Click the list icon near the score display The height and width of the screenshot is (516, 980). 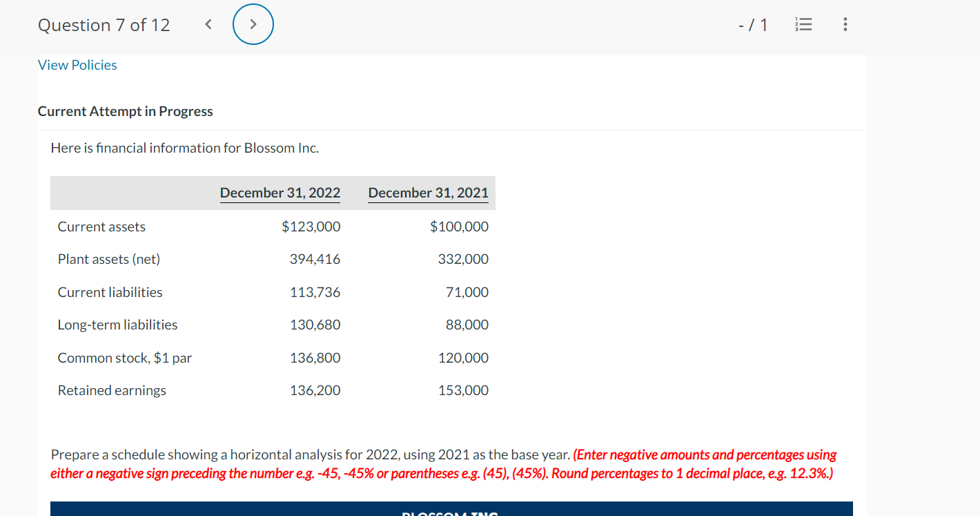(803, 24)
